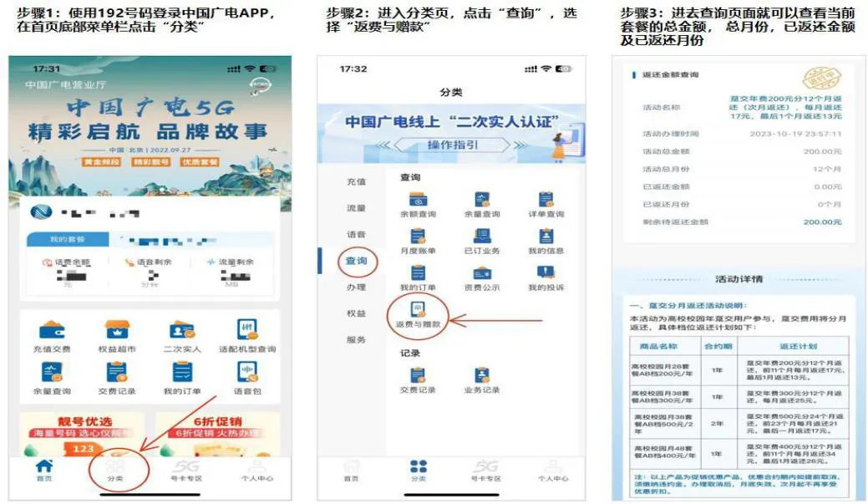The height and width of the screenshot is (504, 868).
Task: Tap 分类 tab in category screen
Action: point(419,471)
